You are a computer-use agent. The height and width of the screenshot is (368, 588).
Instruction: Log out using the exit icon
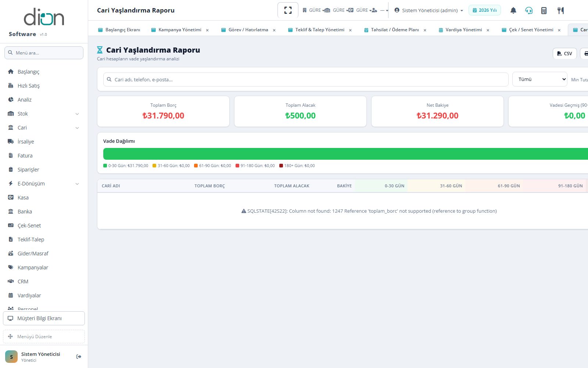(x=79, y=357)
